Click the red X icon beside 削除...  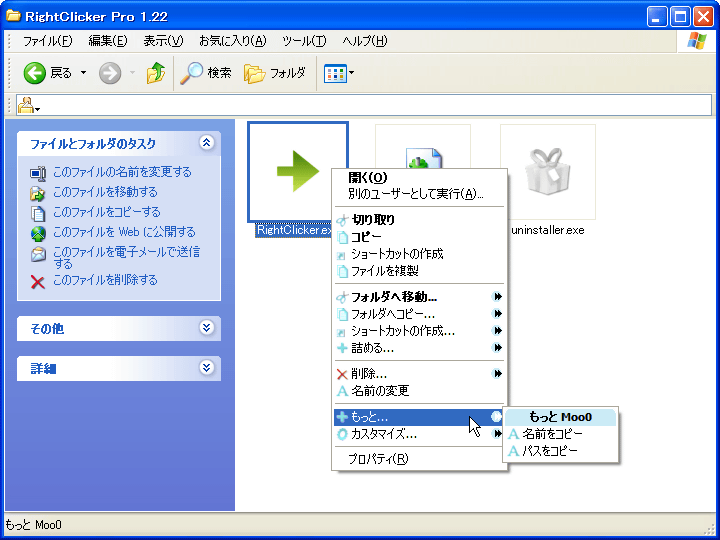342,374
